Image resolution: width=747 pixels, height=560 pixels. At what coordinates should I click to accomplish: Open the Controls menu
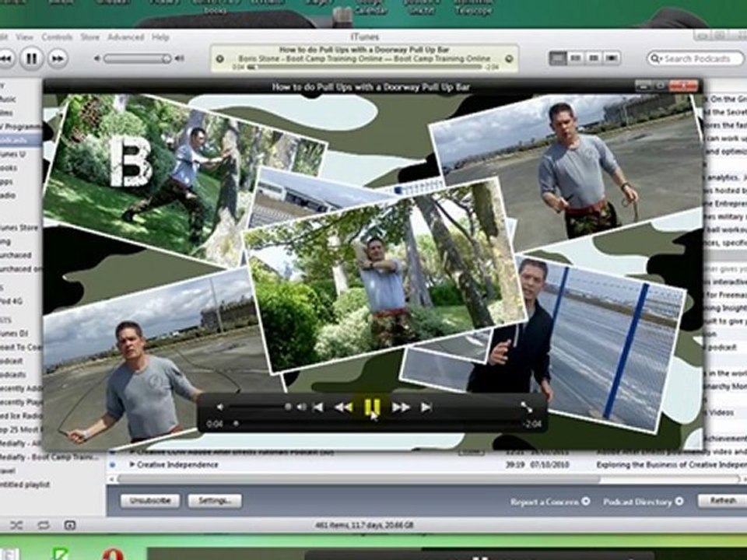(x=57, y=37)
